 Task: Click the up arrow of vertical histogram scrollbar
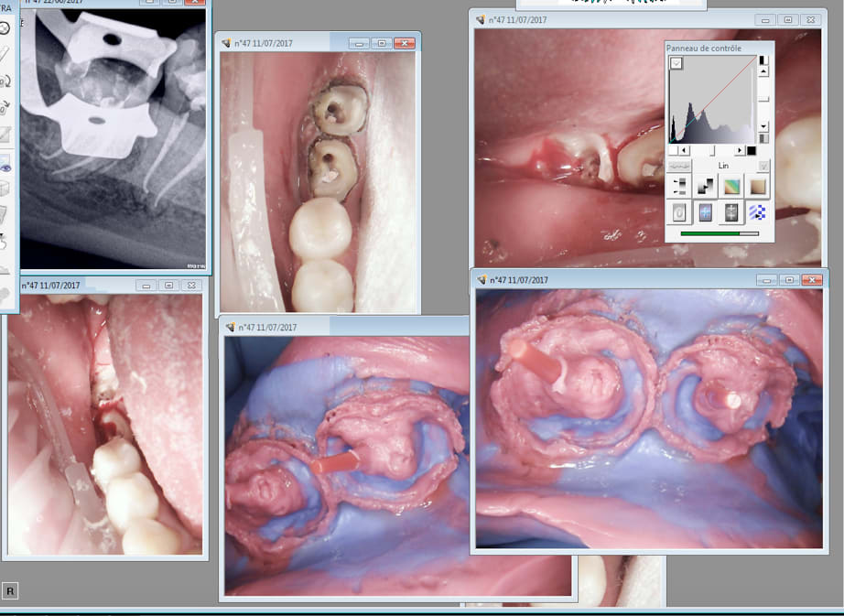tap(763, 70)
